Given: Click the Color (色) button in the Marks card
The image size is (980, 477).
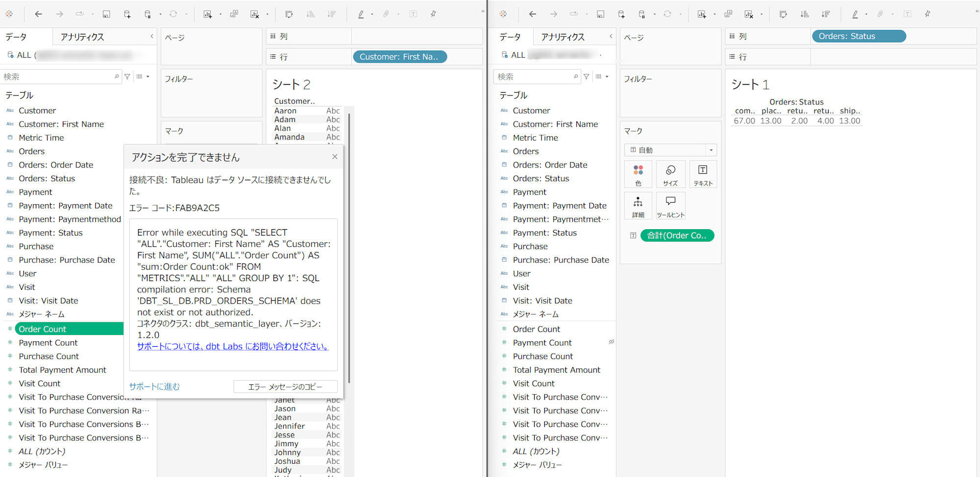Looking at the screenshot, I should coord(638,174).
